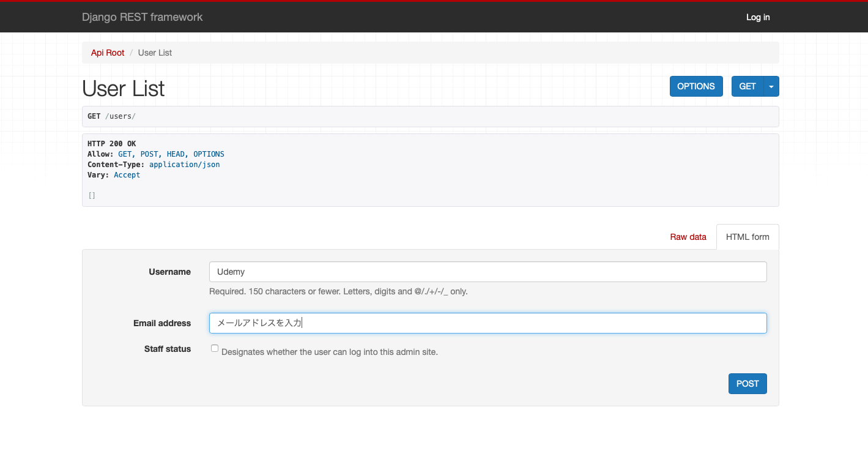Click the Accept link in Vary header
This screenshot has height=451, width=868.
click(127, 174)
